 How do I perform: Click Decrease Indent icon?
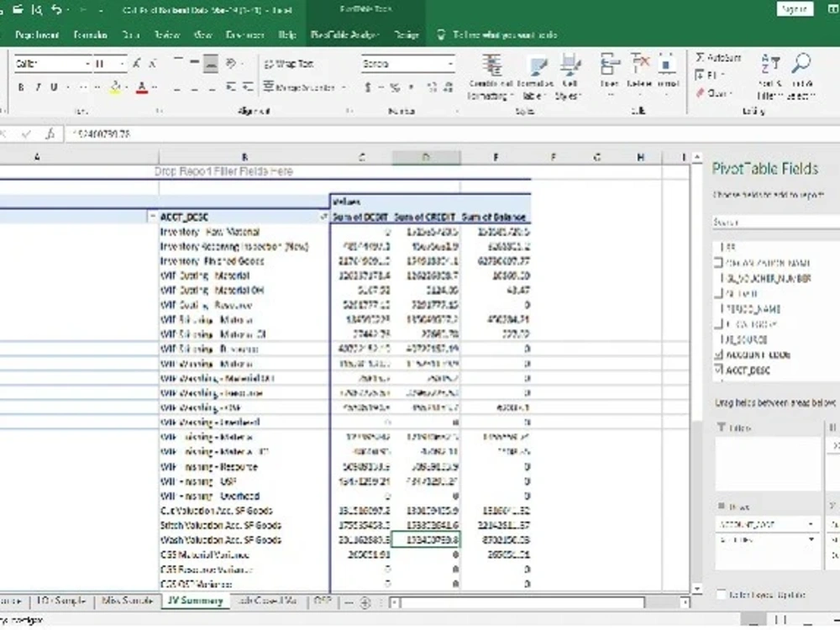(x=231, y=87)
